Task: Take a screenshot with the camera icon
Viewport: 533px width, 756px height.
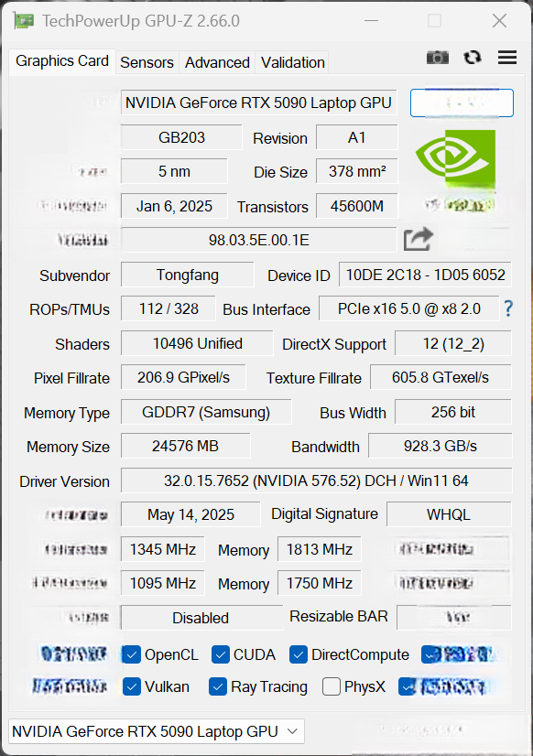Action: pyautogui.click(x=438, y=58)
